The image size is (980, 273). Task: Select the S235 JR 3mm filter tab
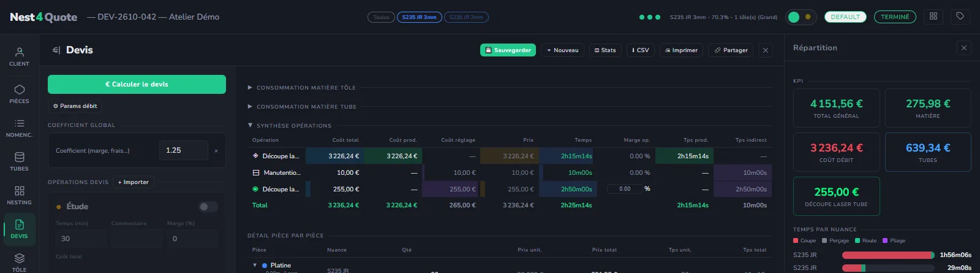click(420, 17)
